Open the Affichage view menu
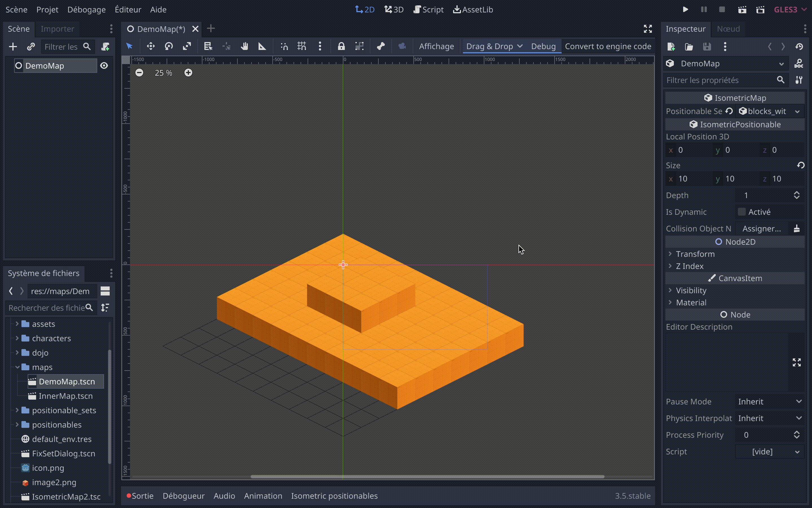 [x=436, y=46]
